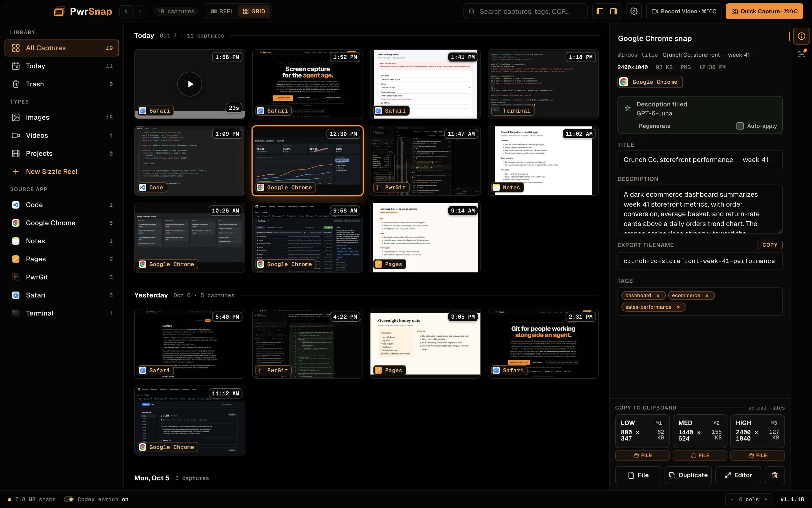Viewport: 812px width, 508px height.
Task: Decrease grid columns with minus
Action: [732, 499]
